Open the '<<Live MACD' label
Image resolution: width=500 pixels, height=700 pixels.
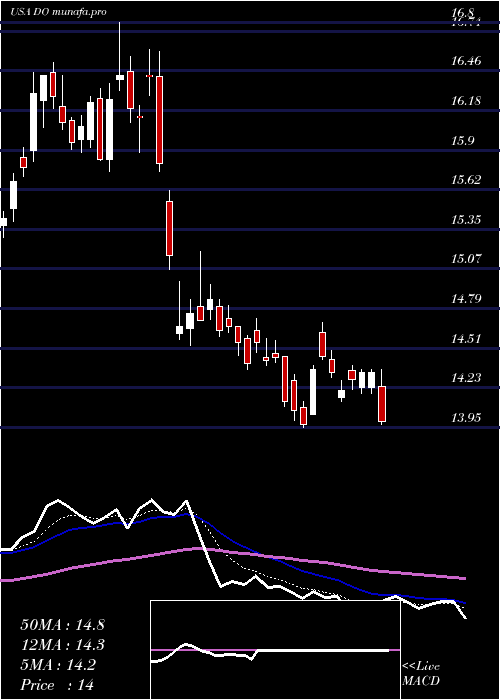coord(421,674)
